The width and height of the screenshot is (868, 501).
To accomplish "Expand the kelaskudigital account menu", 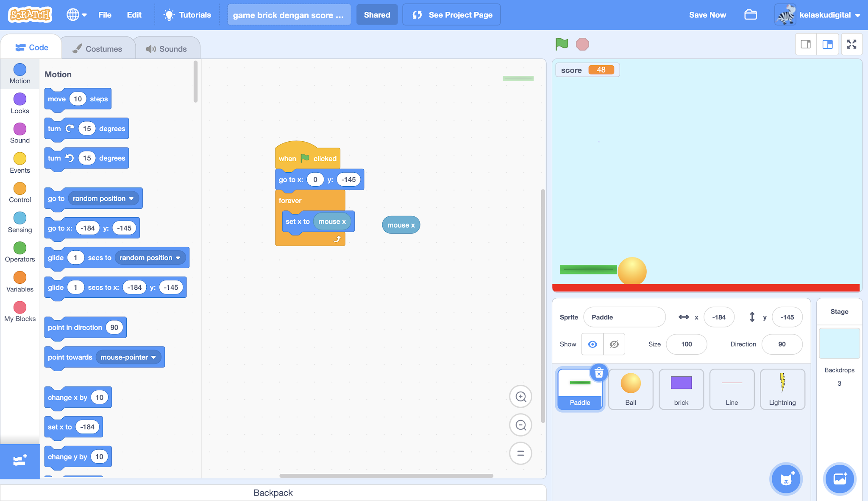I will (824, 15).
